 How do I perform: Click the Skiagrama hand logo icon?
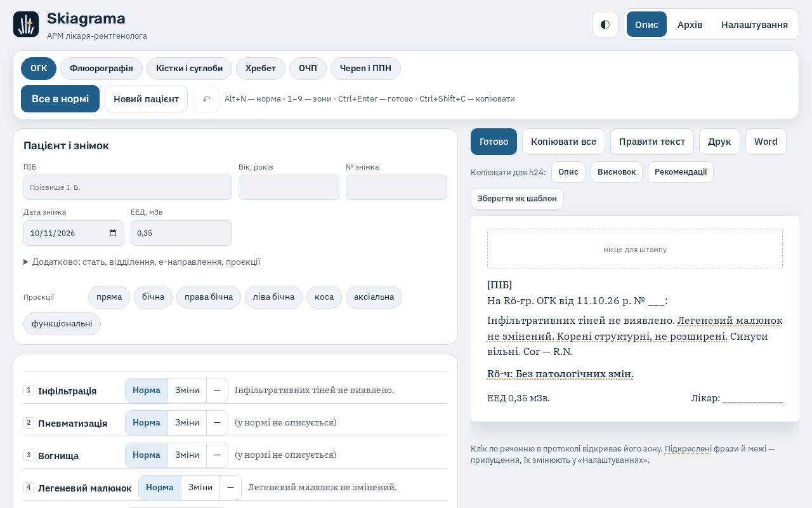coord(26,24)
